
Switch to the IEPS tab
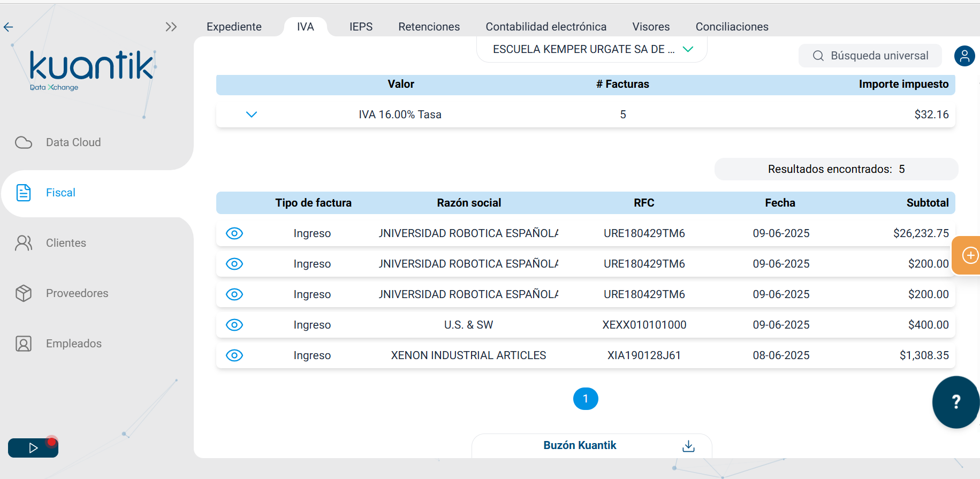pyautogui.click(x=361, y=27)
